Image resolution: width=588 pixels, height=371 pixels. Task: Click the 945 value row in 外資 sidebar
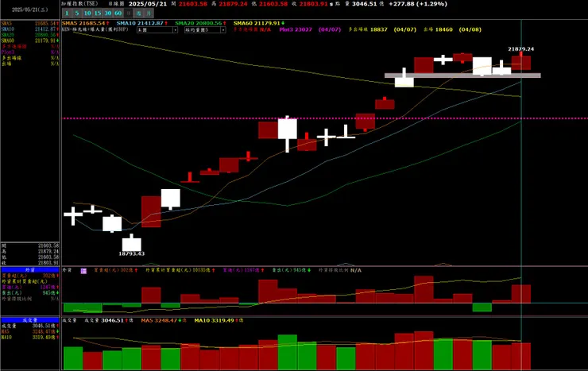click(30, 293)
